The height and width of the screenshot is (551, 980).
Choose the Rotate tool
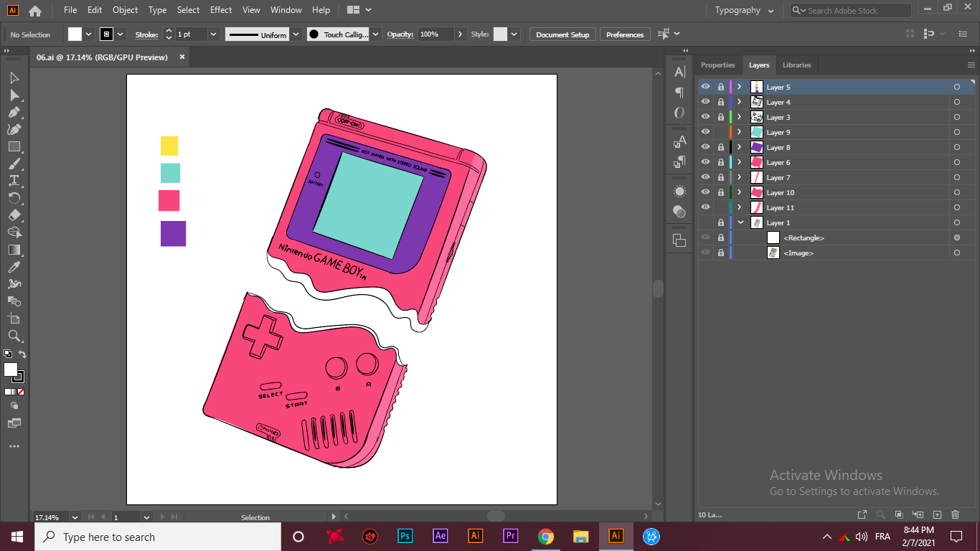pyautogui.click(x=14, y=198)
